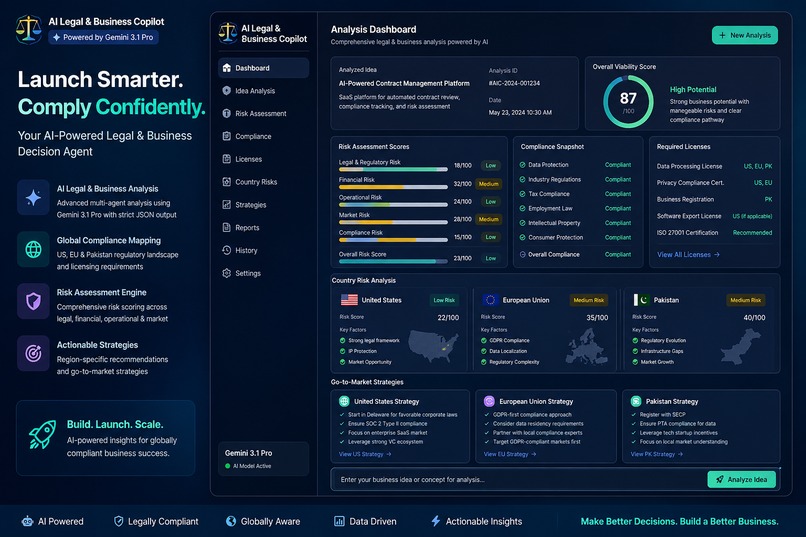
Task: Click the Medium Risk badge for European Union
Action: pyautogui.click(x=589, y=300)
